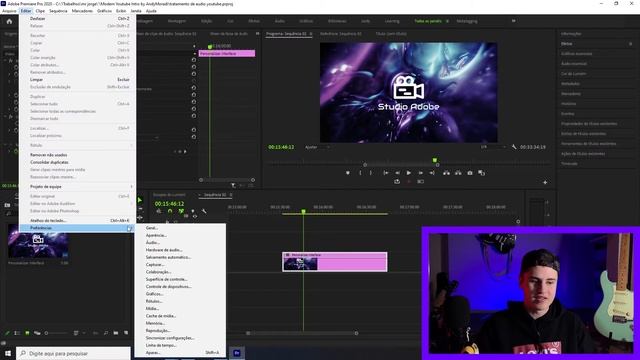This screenshot has width=640, height=360.
Task: Click the new bin folder icon
Action: coord(116,333)
